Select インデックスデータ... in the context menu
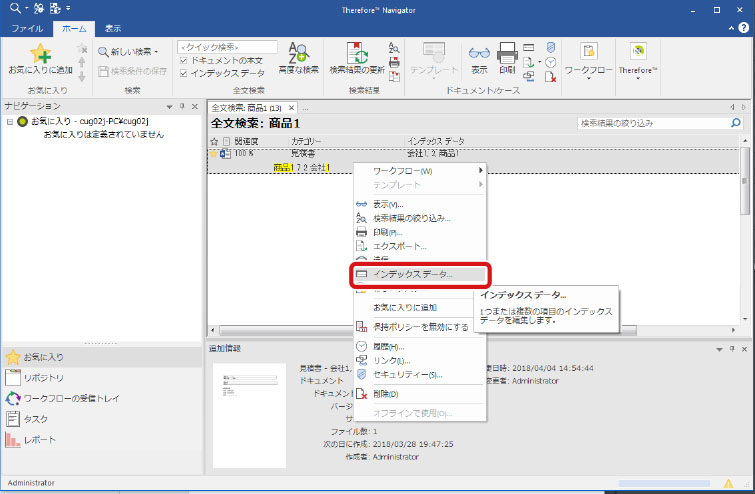The height and width of the screenshot is (494, 755). point(412,274)
